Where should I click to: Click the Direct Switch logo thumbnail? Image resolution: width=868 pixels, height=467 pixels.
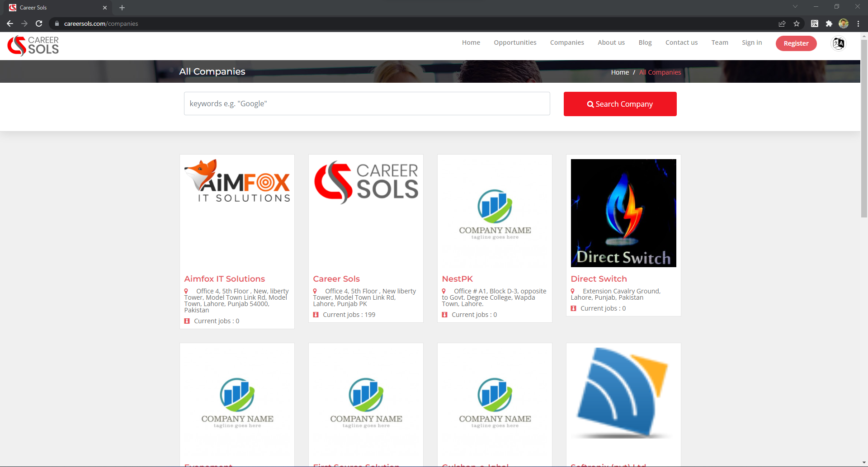pyautogui.click(x=623, y=213)
